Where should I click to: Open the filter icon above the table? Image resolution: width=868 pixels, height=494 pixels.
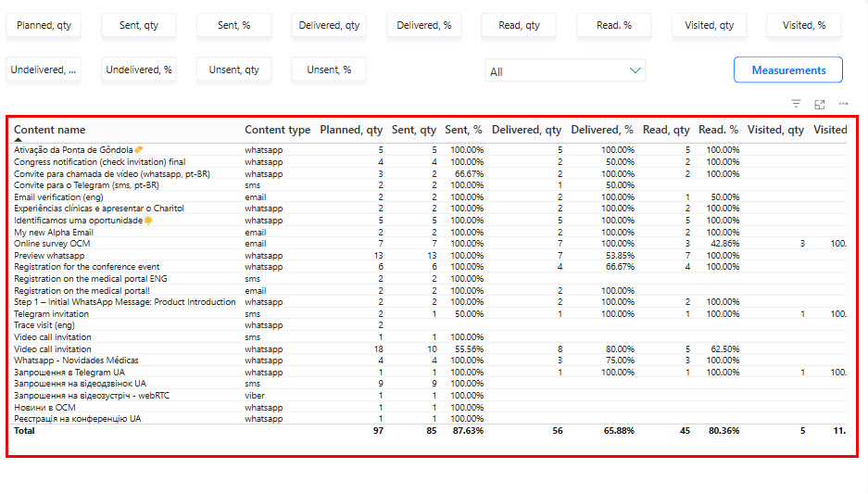click(x=796, y=104)
